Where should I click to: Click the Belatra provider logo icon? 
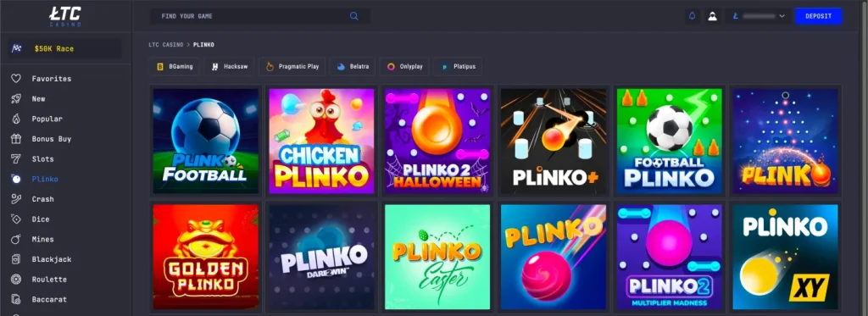[341, 66]
